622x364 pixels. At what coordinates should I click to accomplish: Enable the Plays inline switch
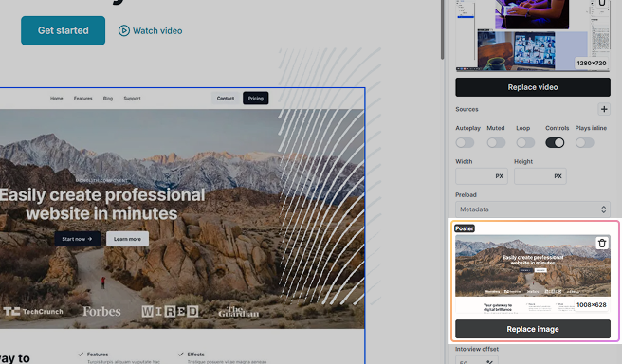pos(585,143)
